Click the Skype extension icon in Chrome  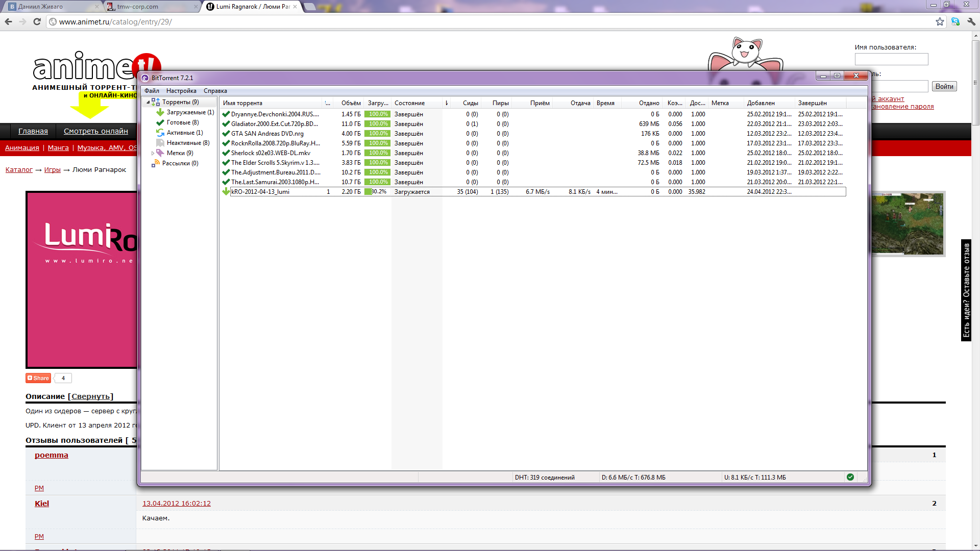955,21
